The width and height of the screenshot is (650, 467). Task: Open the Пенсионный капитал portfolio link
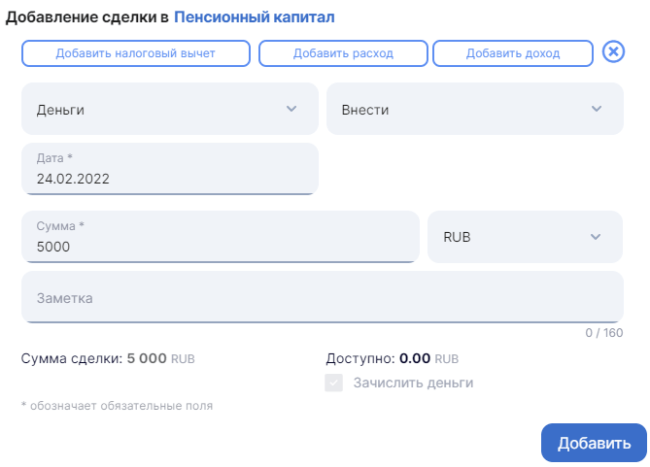pos(255,17)
